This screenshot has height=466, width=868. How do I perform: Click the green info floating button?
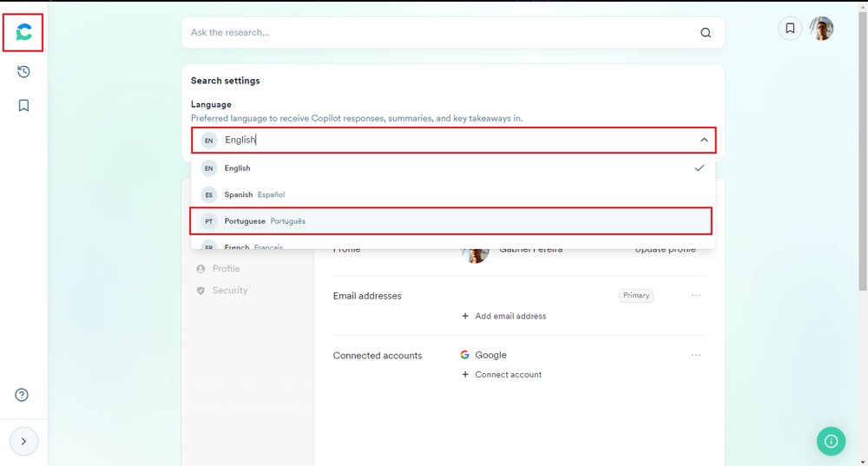[831, 441]
